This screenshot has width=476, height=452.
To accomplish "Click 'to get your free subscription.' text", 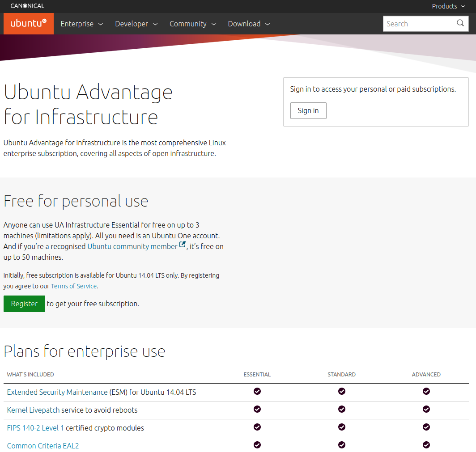I will (93, 304).
